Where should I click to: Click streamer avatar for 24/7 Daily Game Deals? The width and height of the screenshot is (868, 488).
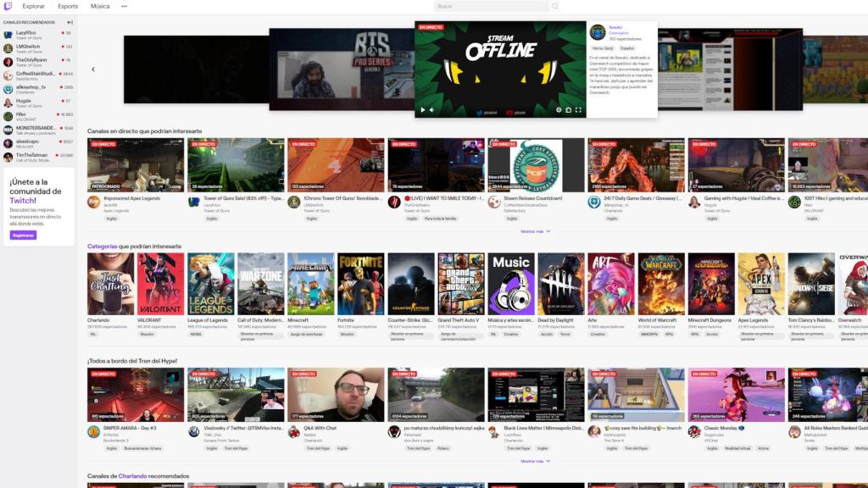click(x=594, y=202)
